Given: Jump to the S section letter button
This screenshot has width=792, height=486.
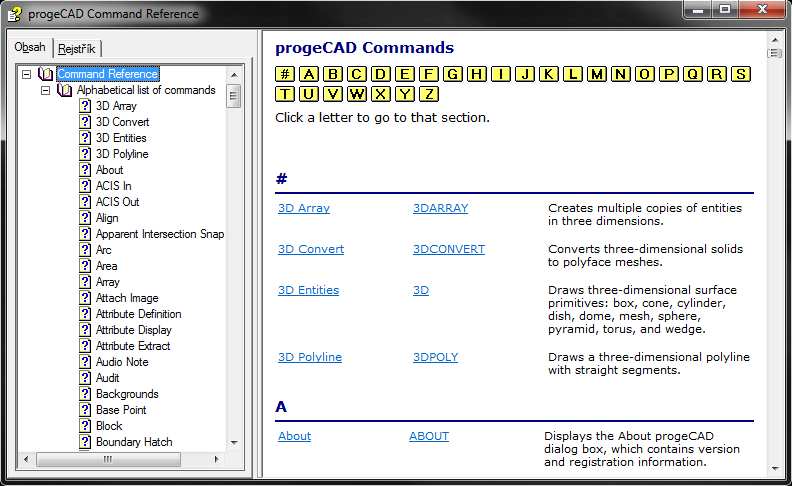Looking at the screenshot, I should [740, 74].
